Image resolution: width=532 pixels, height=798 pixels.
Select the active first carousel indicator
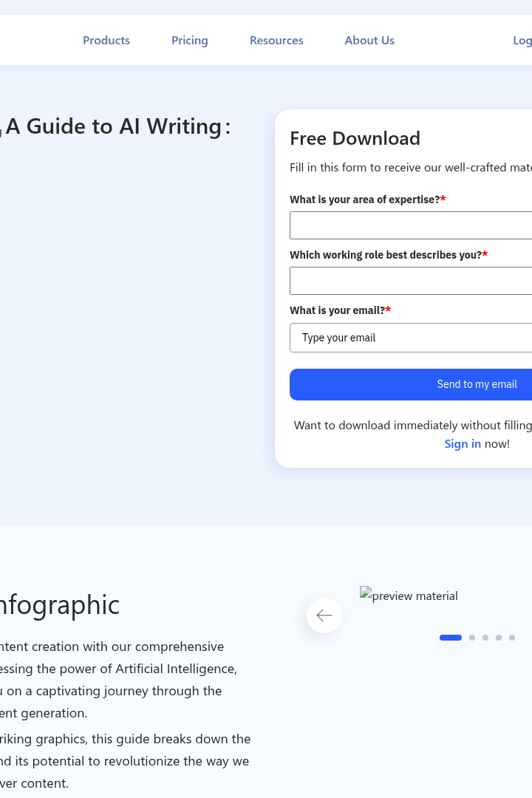[x=451, y=638]
